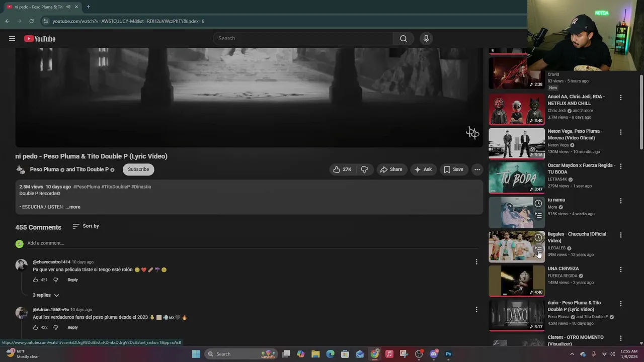Click the browser address bar URL
The height and width of the screenshot is (362, 644).
tap(128, 21)
